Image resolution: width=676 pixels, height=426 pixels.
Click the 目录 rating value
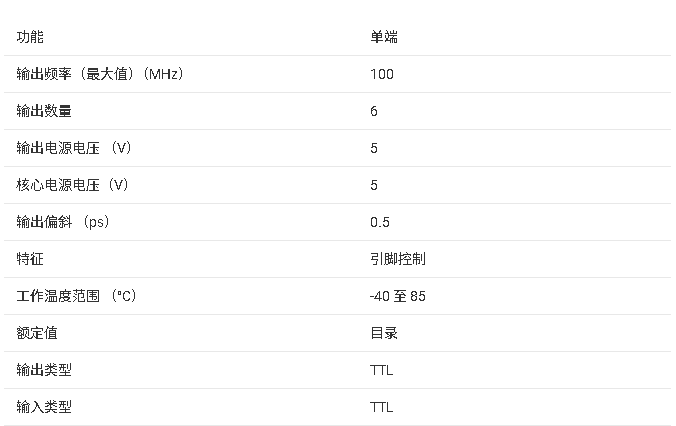point(384,333)
